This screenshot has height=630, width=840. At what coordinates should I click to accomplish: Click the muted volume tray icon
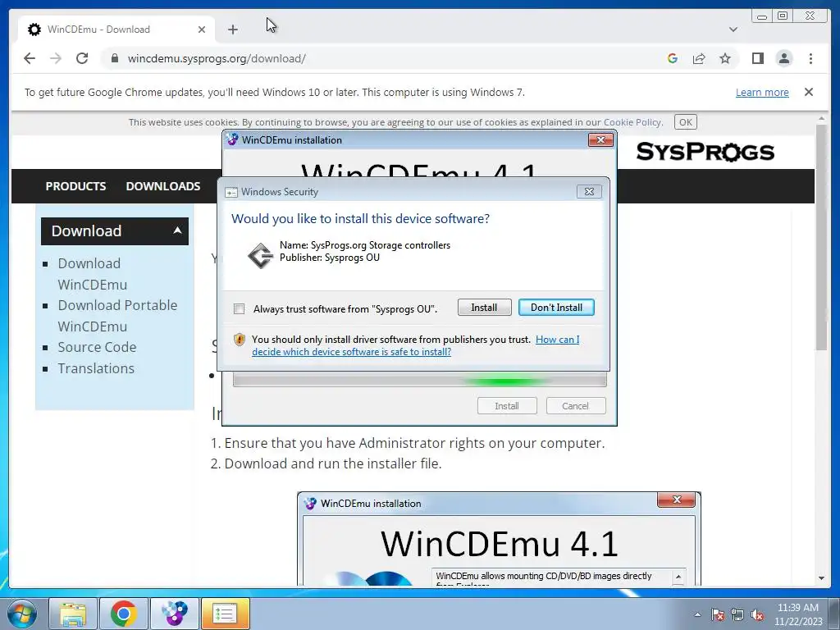(x=757, y=614)
